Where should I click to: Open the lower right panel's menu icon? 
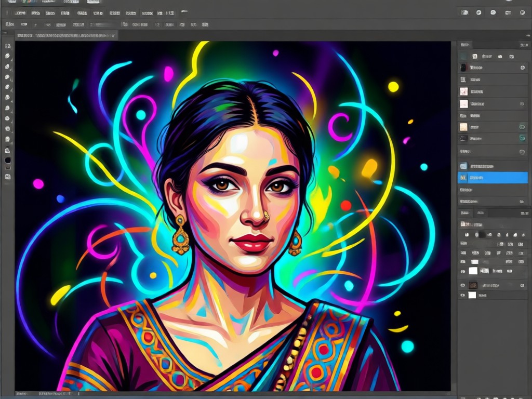(524, 213)
